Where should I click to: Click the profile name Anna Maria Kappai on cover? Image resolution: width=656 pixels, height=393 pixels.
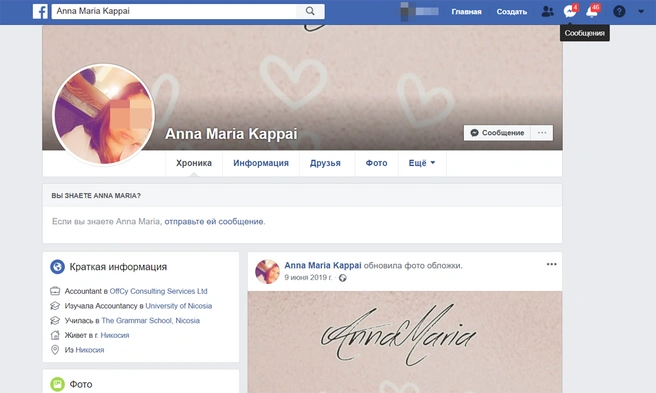point(231,134)
